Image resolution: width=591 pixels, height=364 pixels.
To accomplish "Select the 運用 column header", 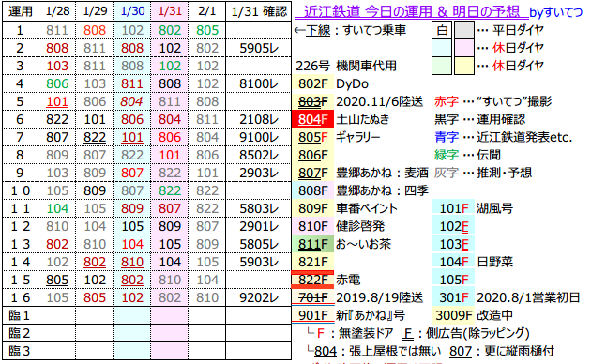I will click(21, 11).
